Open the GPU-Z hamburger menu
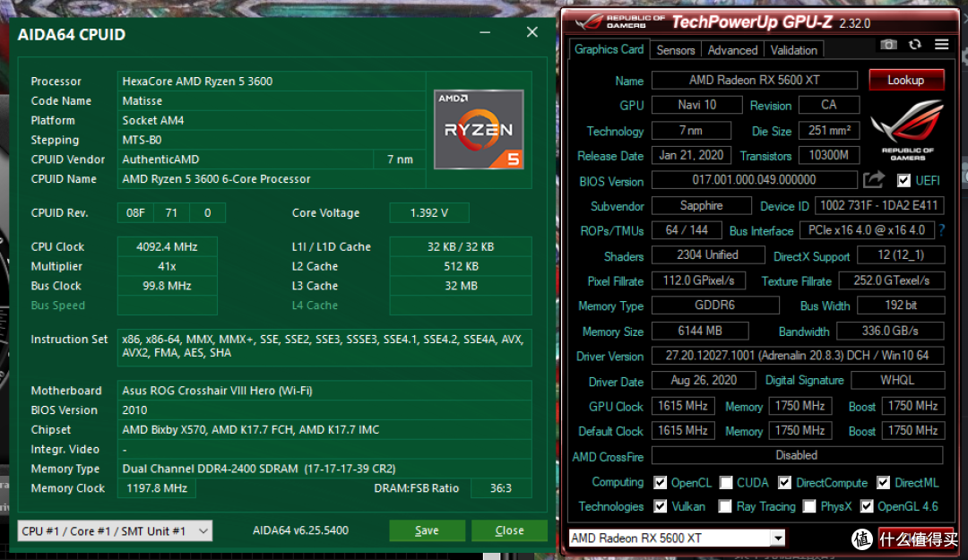Screen dimensions: 968x560 pos(941,45)
